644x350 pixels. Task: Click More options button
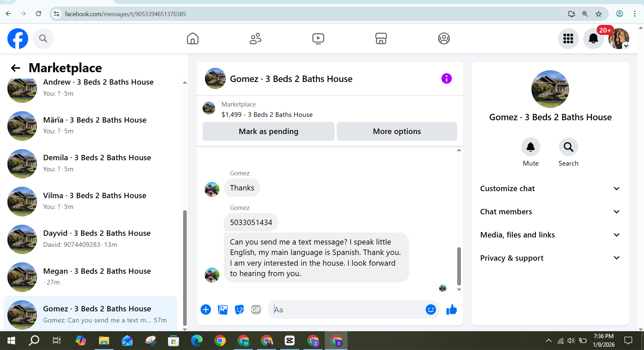(x=397, y=131)
